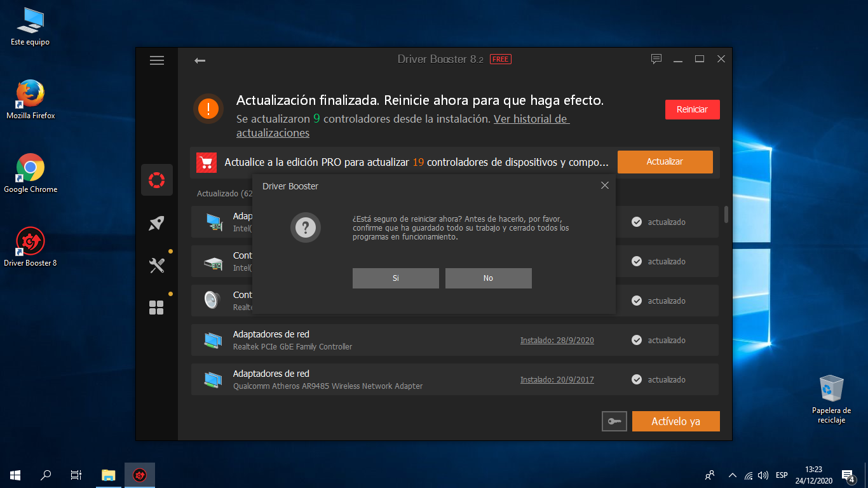Open taskbar search magnifier
Viewport: 868px width, 488px height.
(x=46, y=475)
